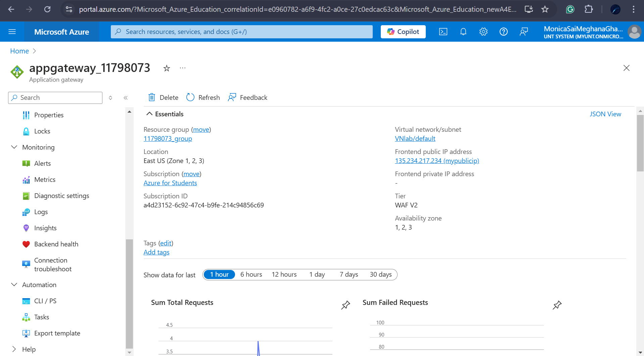Click the Application gateway resource icon
The image size is (644, 356).
tap(17, 72)
